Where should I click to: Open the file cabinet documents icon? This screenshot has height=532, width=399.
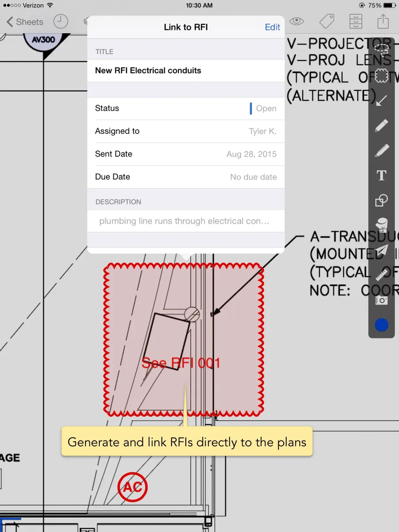[355, 21]
